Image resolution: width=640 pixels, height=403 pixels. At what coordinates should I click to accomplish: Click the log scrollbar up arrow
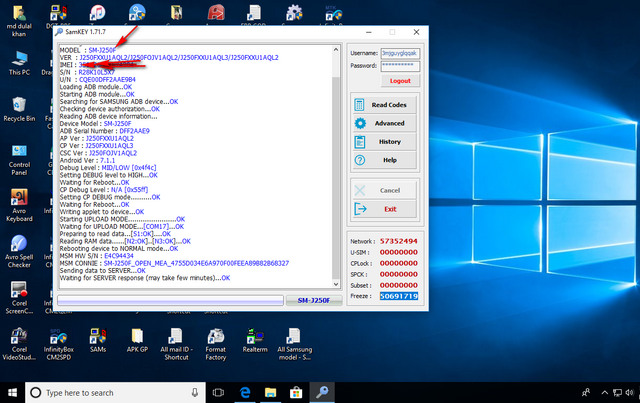coord(336,50)
